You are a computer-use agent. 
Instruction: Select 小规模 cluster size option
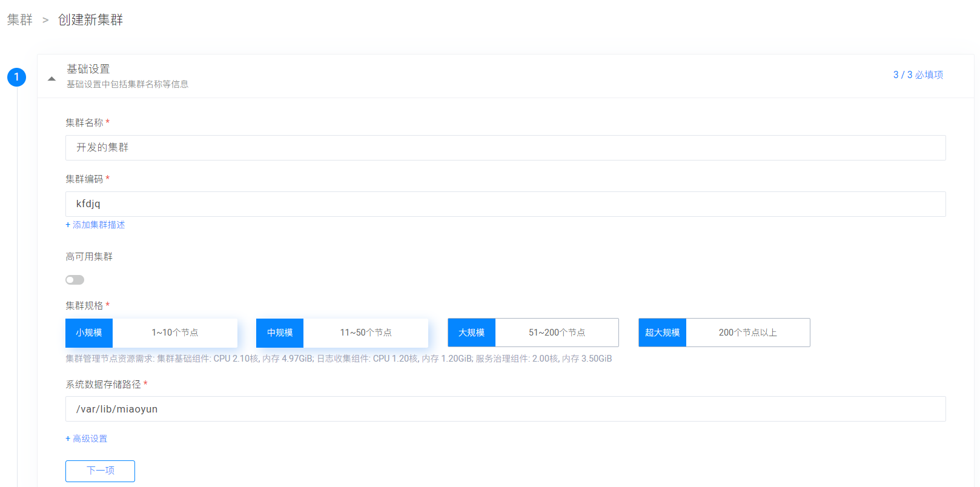(151, 333)
